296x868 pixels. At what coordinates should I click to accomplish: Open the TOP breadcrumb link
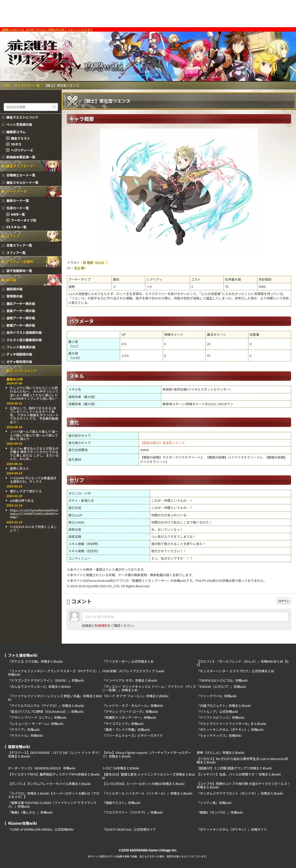[x=7, y=85]
